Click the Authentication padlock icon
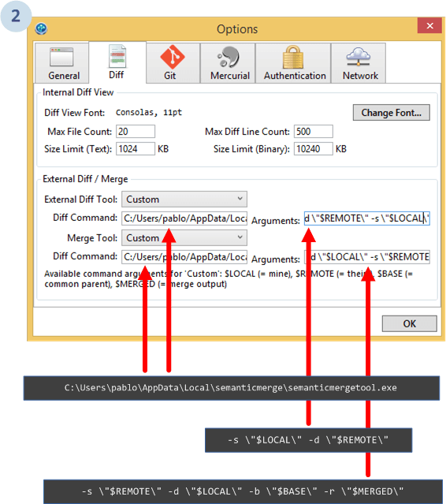The width and height of the screenshot is (446, 504). pyautogui.click(x=293, y=57)
